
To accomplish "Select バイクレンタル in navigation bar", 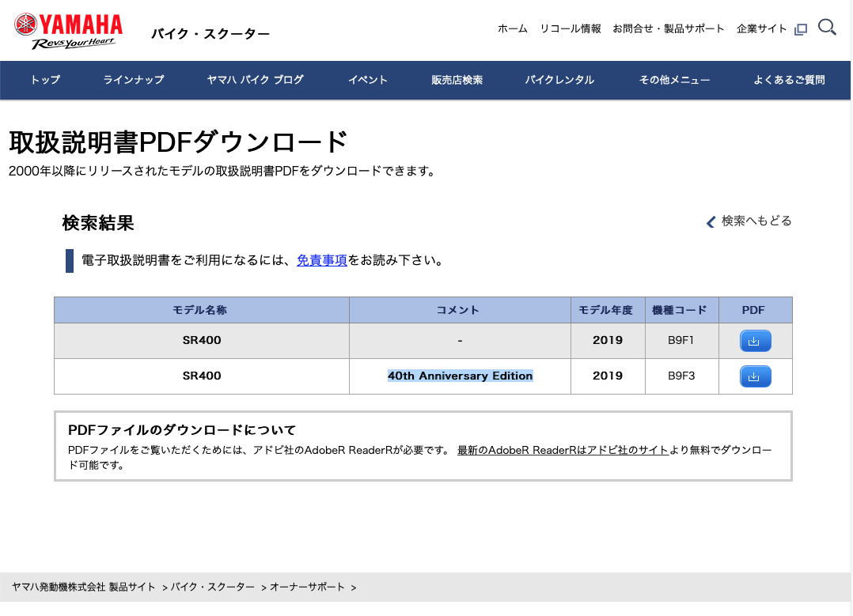I will point(559,80).
